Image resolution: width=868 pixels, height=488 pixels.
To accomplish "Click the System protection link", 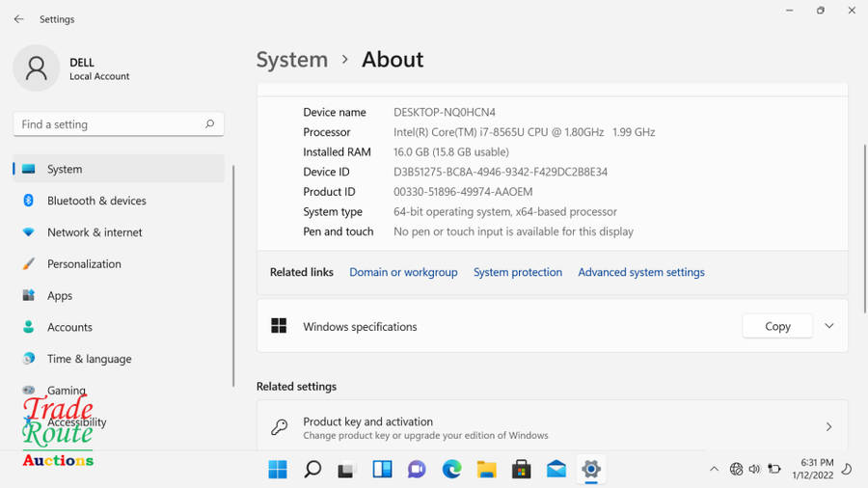I will pos(517,273).
